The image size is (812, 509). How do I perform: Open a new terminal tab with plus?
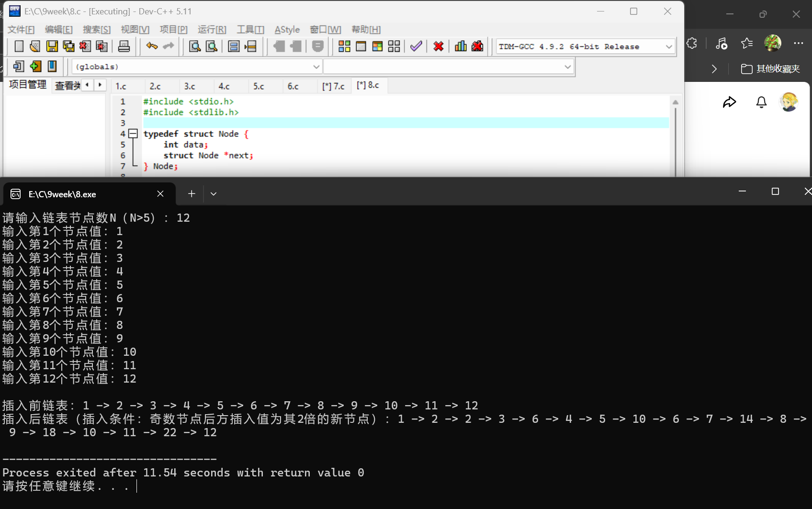point(192,194)
